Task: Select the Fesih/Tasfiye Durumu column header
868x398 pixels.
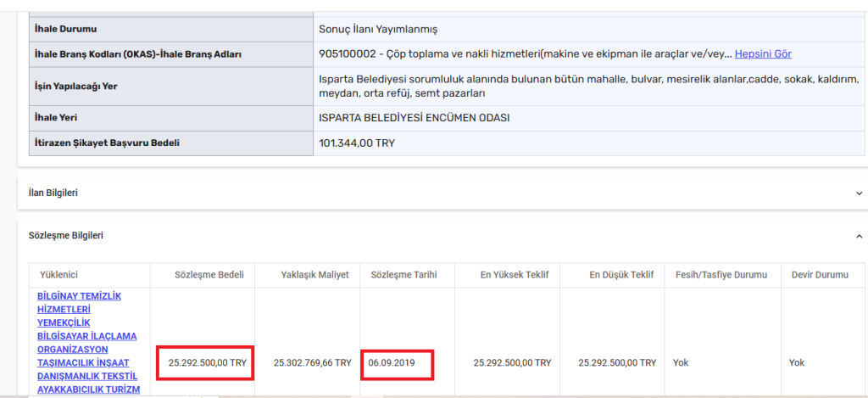Action: pos(721,275)
